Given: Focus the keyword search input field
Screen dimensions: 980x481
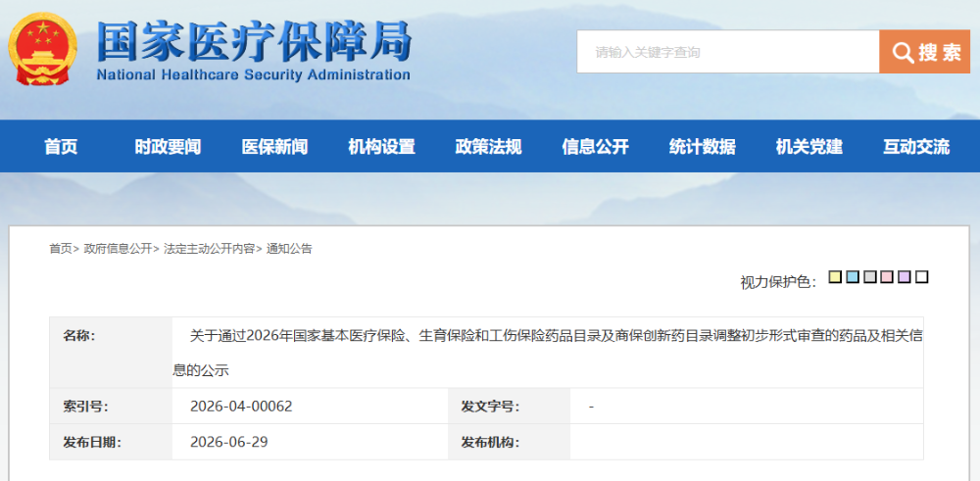Looking at the screenshot, I should coord(727,52).
